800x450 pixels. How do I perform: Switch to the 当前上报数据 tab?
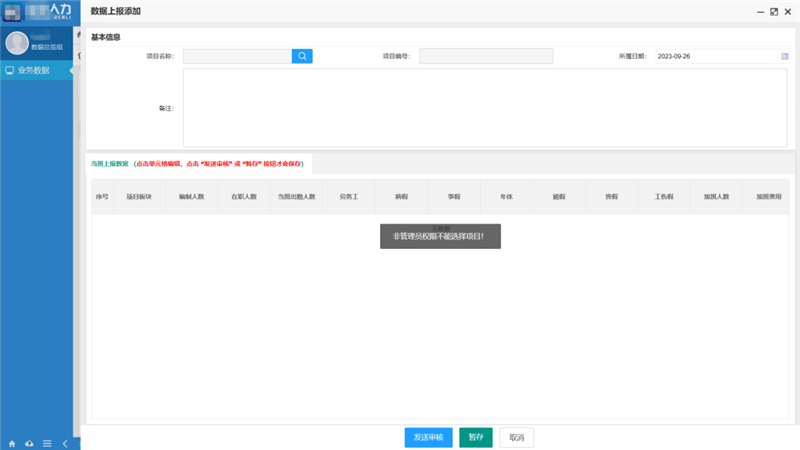110,162
